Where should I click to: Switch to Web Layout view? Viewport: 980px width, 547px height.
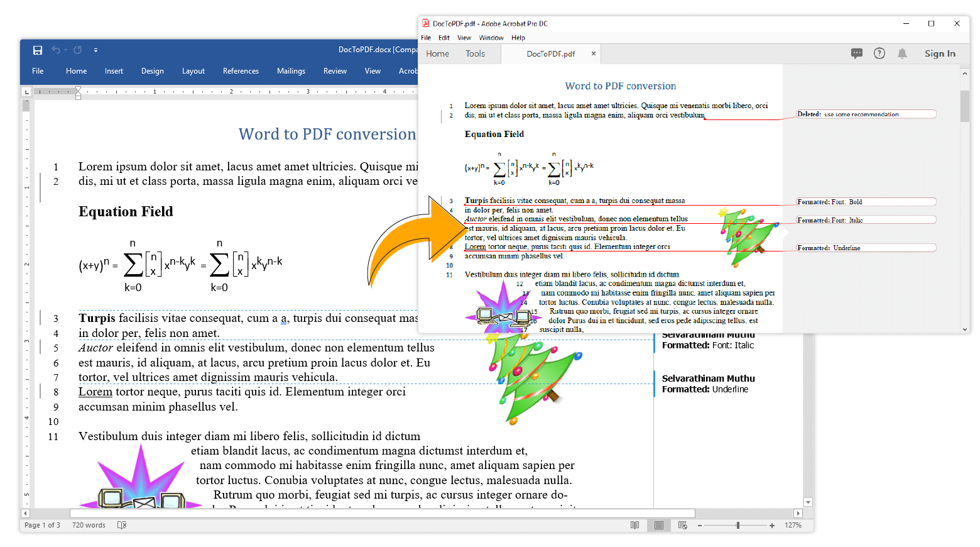pos(683,525)
